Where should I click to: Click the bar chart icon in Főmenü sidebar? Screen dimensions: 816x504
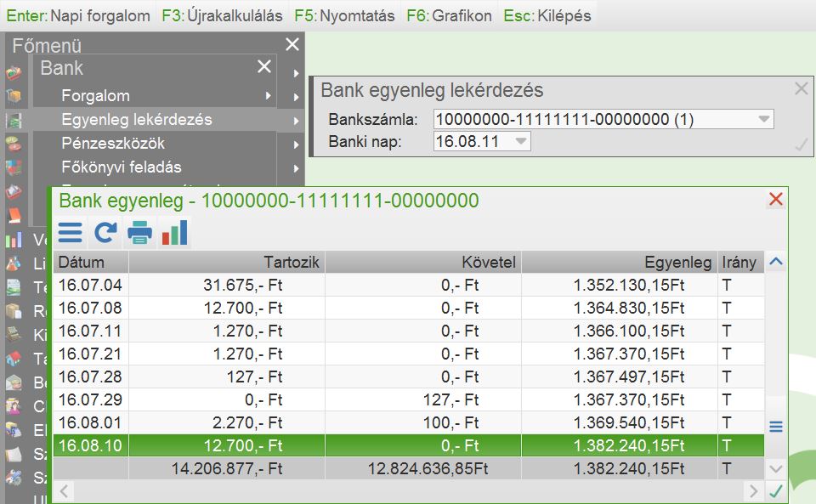point(14,240)
